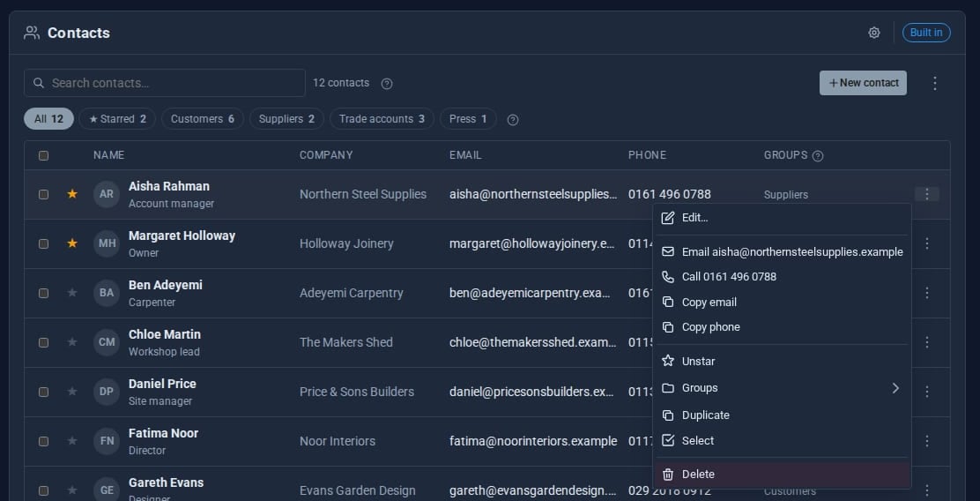The width and height of the screenshot is (980, 501).
Task: Click the New contact button
Action: (863, 83)
